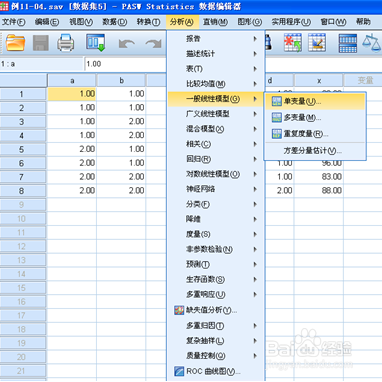Select the 生存函数(S) menu item
The image size is (382, 382).
(215, 279)
